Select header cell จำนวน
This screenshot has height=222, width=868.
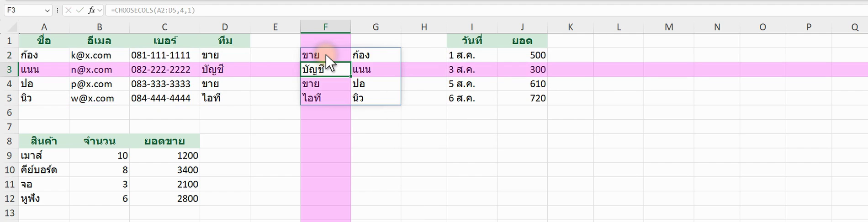pyautogui.click(x=99, y=141)
